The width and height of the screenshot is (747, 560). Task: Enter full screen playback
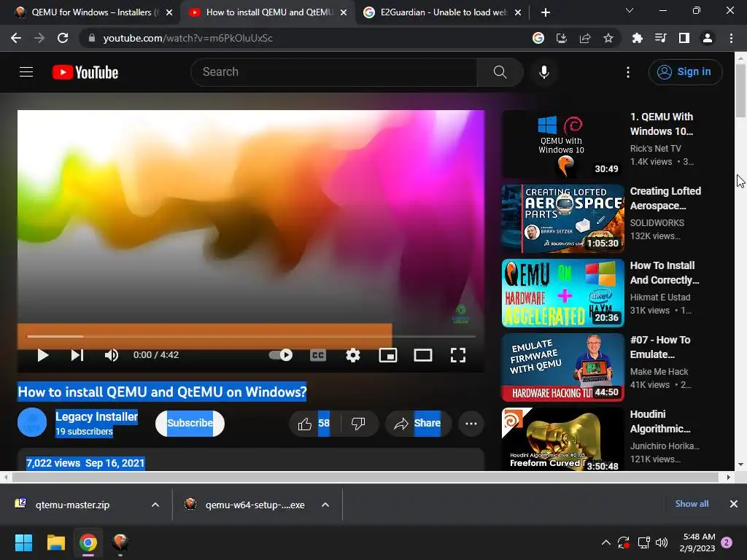(458, 355)
